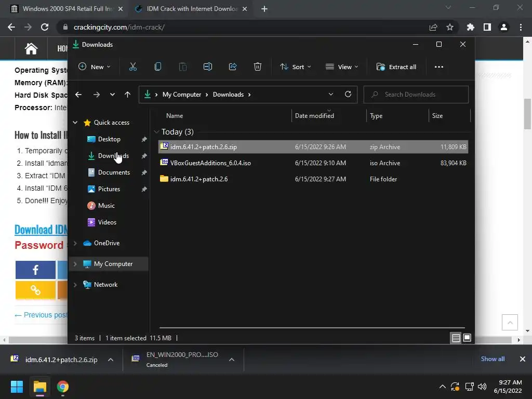Open the Windows Start menu
The height and width of the screenshot is (399, 532).
click(x=17, y=387)
